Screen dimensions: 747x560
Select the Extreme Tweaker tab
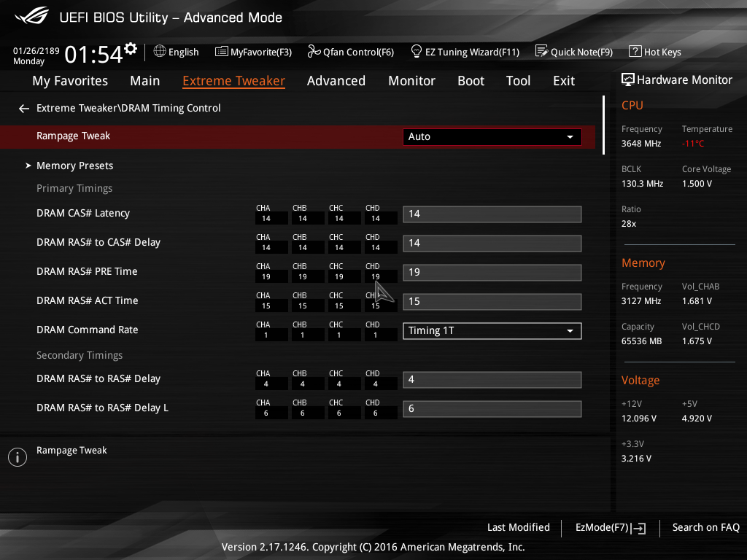[234, 81]
